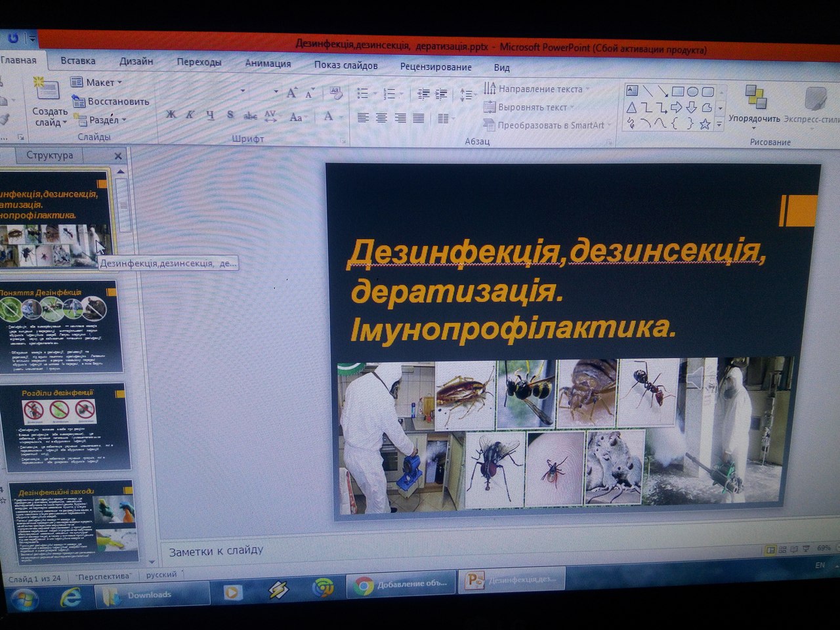Screen dimensions: 840x630
Task: Open Направление текста dropdown
Action: (x=536, y=89)
